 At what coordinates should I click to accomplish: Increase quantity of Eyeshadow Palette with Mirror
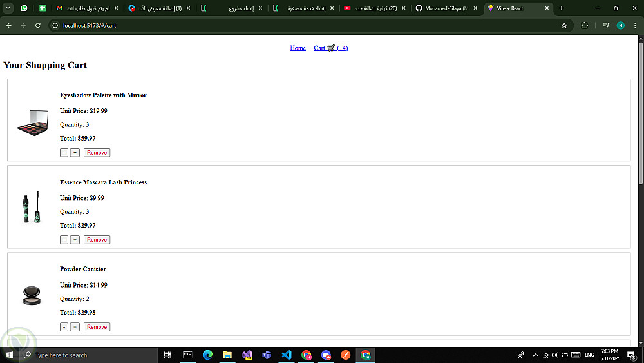point(75,153)
